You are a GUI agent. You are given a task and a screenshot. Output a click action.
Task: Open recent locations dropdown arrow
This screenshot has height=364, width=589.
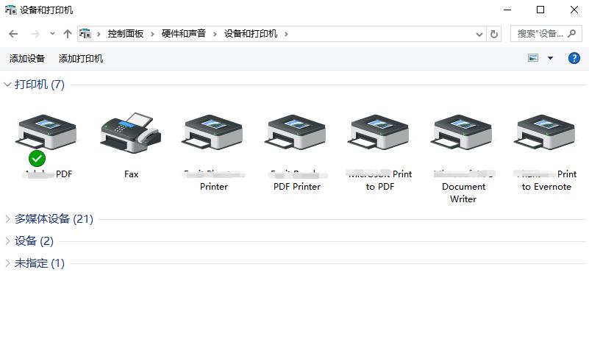pos(52,34)
